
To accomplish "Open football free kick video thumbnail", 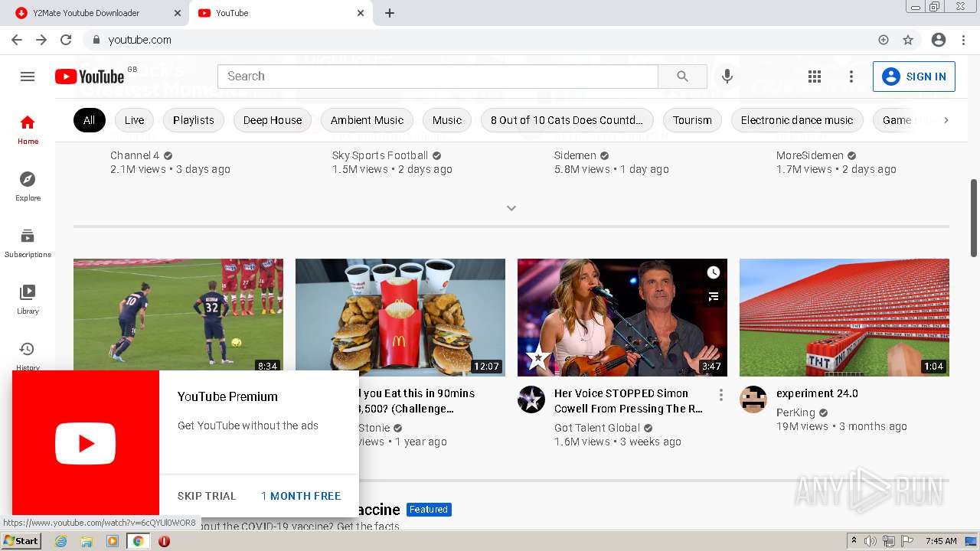I will pos(178,318).
